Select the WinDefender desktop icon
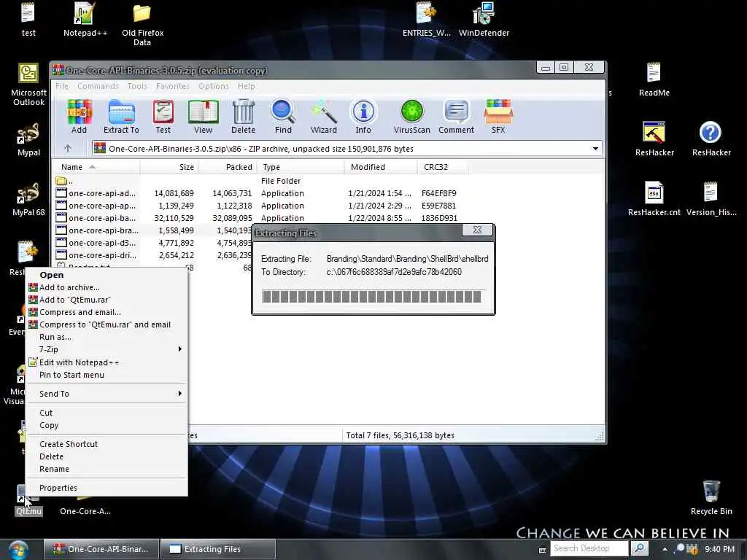Viewport: 747px width, 560px height. (x=484, y=20)
